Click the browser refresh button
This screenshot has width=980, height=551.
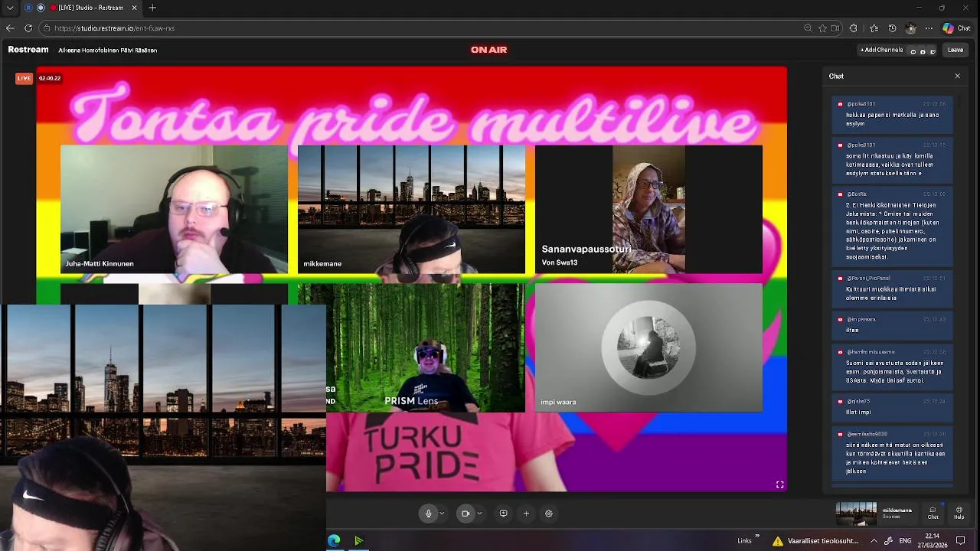click(x=28, y=28)
